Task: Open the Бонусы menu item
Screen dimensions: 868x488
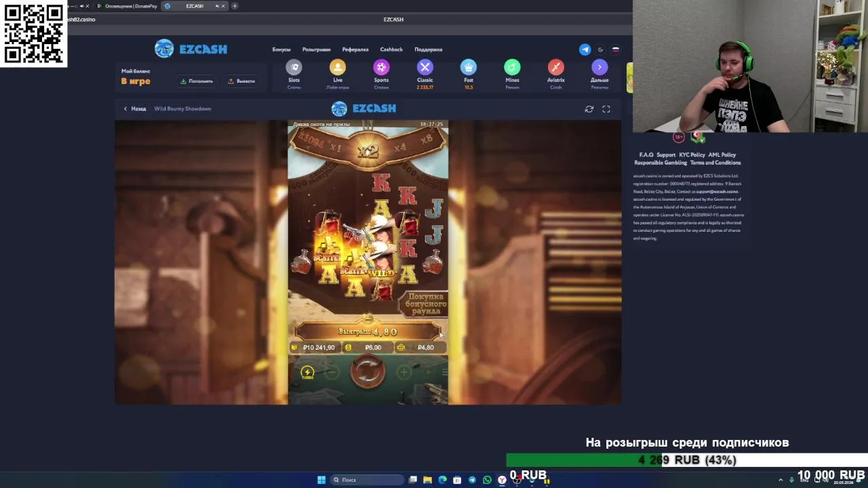Action: 281,49
